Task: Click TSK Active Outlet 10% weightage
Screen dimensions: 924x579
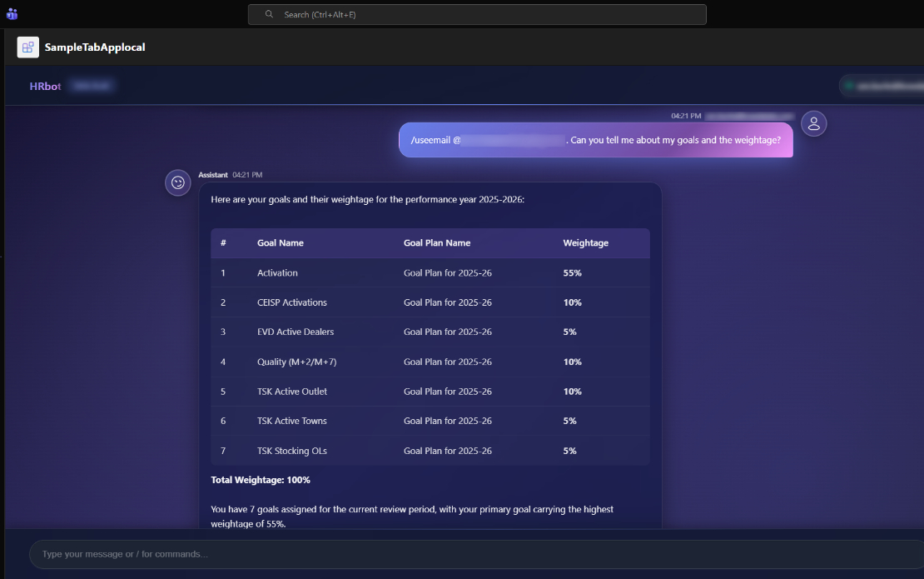Action: (x=572, y=392)
